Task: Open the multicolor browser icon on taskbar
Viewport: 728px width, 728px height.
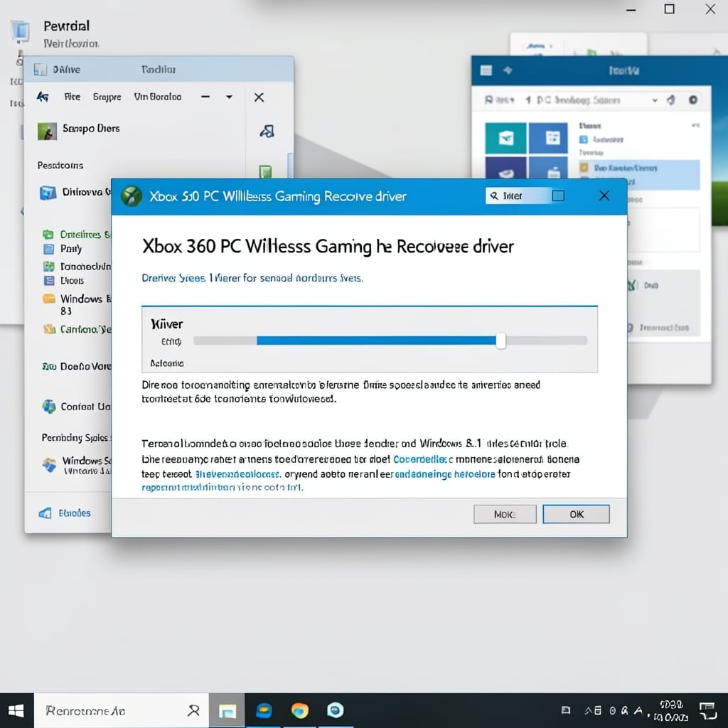Action: coord(300,711)
